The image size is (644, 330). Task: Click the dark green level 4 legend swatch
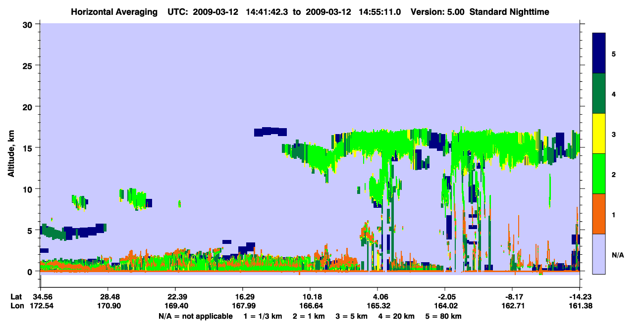(x=599, y=94)
